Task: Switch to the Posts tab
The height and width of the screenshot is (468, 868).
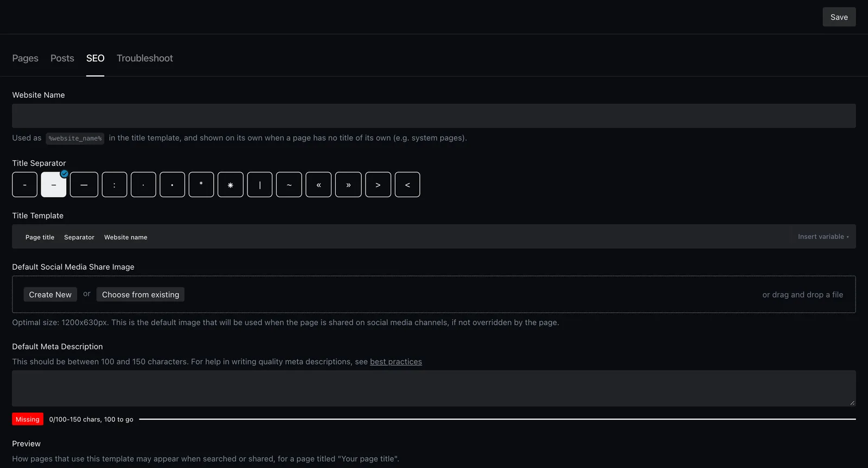Action: pyautogui.click(x=62, y=58)
